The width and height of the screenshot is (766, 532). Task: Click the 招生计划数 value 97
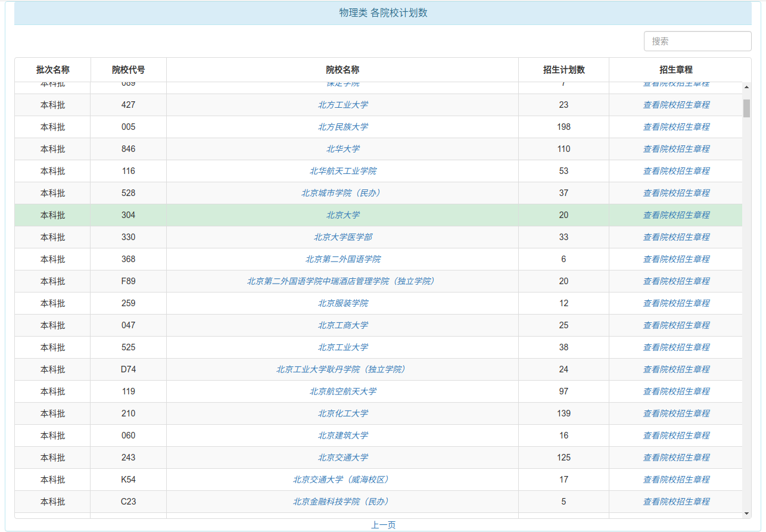tap(563, 391)
